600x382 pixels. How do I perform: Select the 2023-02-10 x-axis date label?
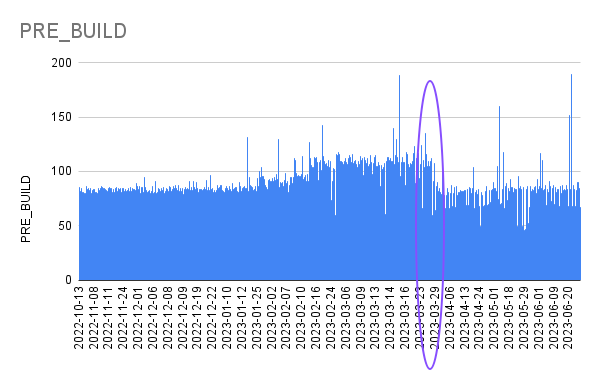tap(301, 318)
